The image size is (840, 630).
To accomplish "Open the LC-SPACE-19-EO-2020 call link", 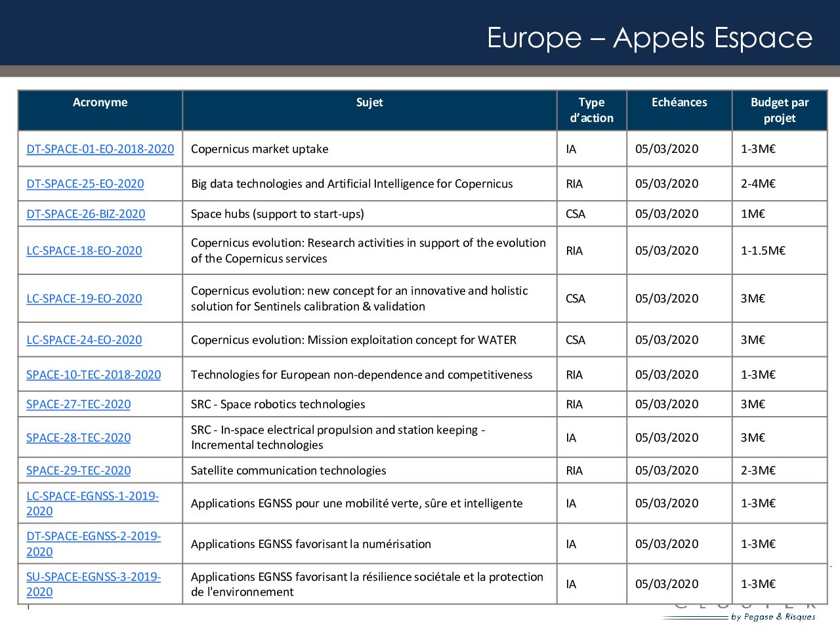I will 84,299.
